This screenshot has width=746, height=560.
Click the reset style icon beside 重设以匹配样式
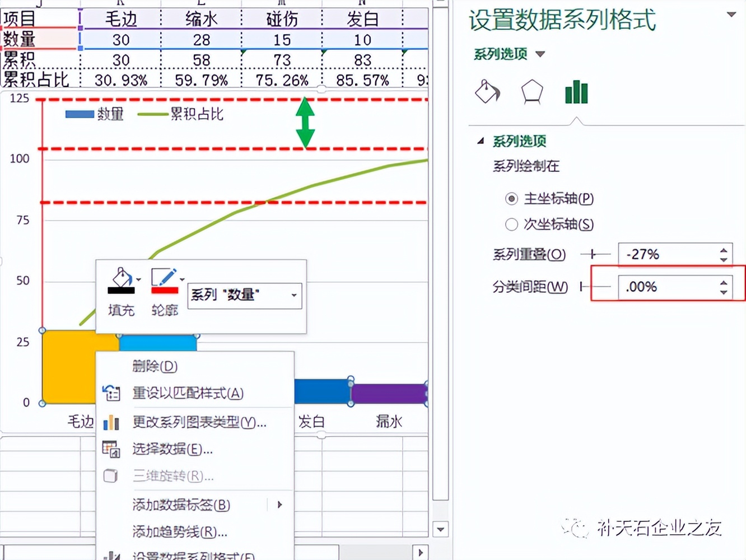[111, 394]
